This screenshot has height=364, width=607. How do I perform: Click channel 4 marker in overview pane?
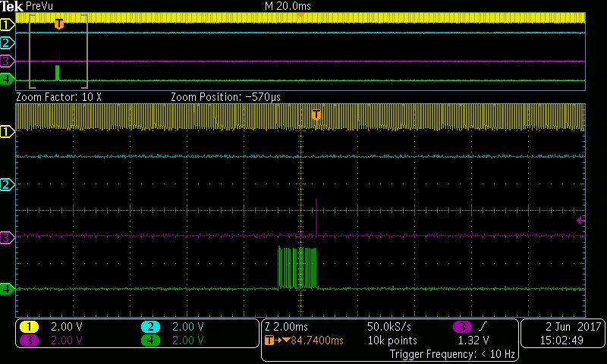(x=7, y=80)
